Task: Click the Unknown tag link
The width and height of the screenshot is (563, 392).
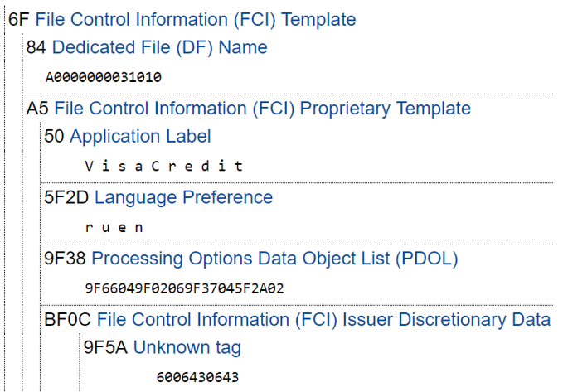Action: [187, 347]
